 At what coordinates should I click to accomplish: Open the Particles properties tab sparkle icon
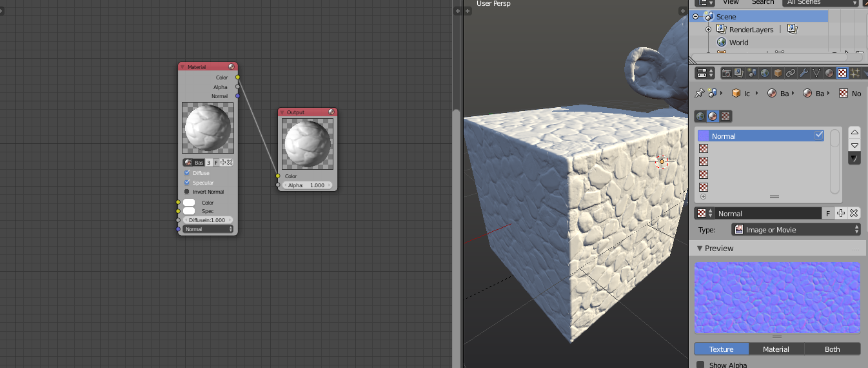coord(855,73)
